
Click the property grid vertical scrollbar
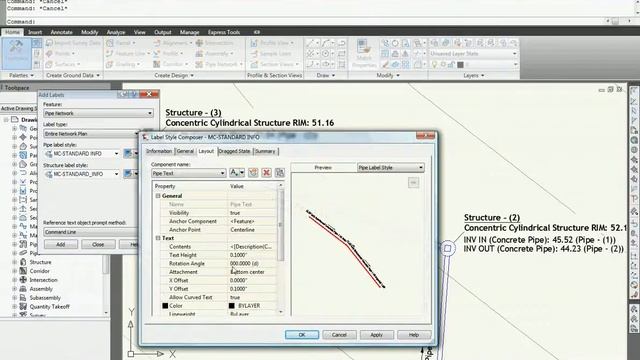coord(280,248)
